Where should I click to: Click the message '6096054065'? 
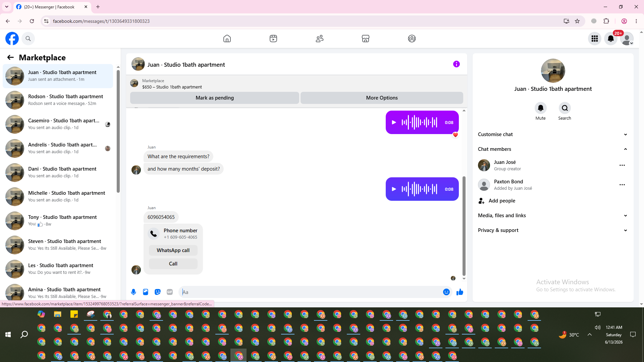pos(161,217)
